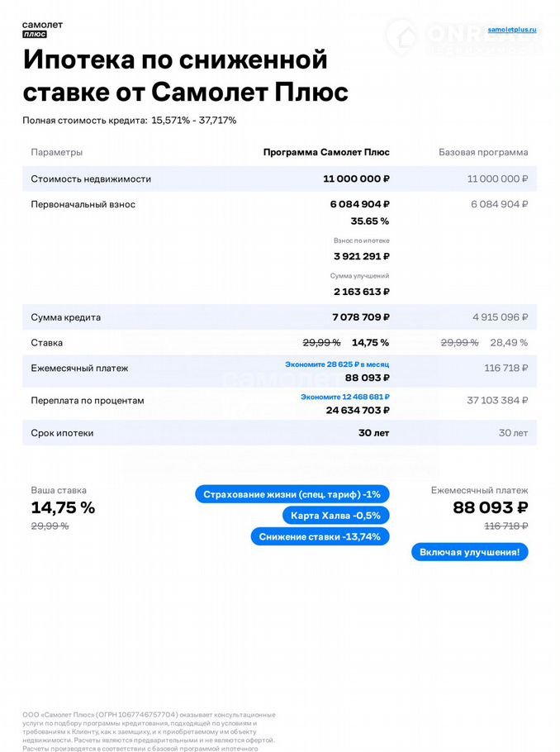The image size is (560, 752).
Task: Select the Программа Самолет Плюс column header
Action: (326, 152)
